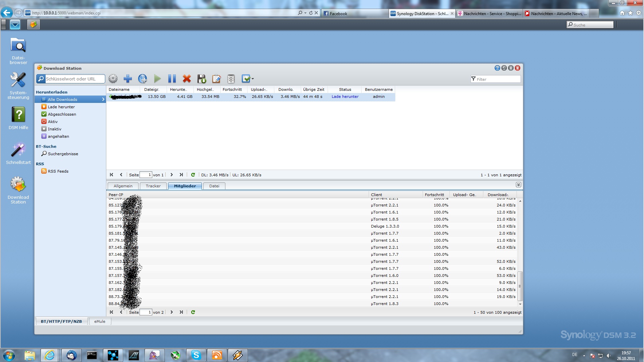Open Skype from the Windows taskbar
This screenshot has width=644, height=362.
[x=196, y=355]
